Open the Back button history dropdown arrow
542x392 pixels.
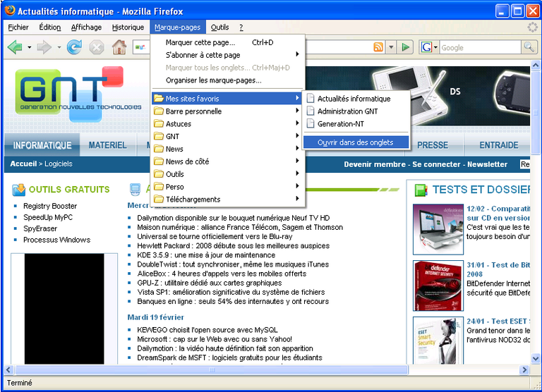point(30,47)
